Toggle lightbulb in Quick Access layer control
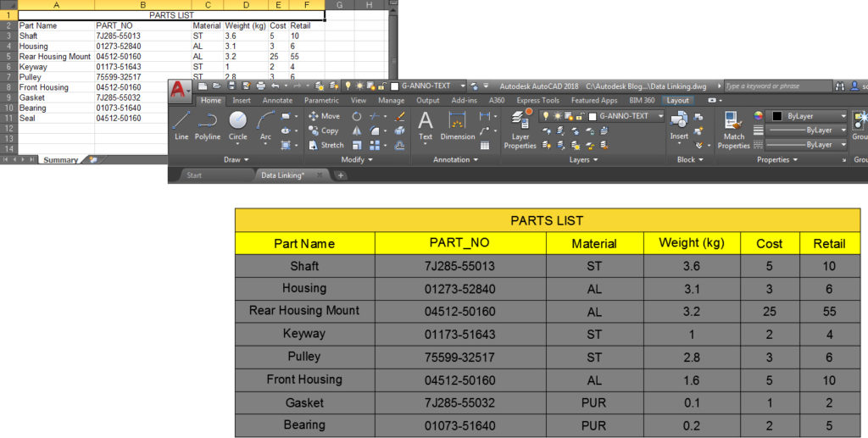 pyautogui.click(x=348, y=86)
